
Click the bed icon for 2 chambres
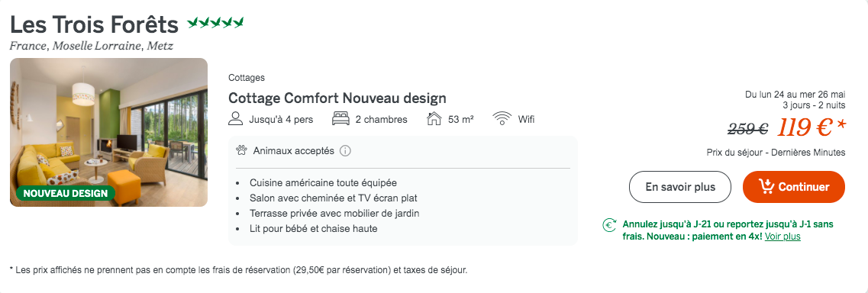pos(340,119)
